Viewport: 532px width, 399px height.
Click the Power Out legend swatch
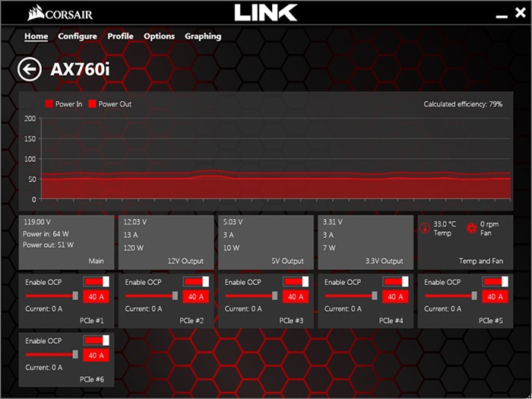tap(92, 104)
